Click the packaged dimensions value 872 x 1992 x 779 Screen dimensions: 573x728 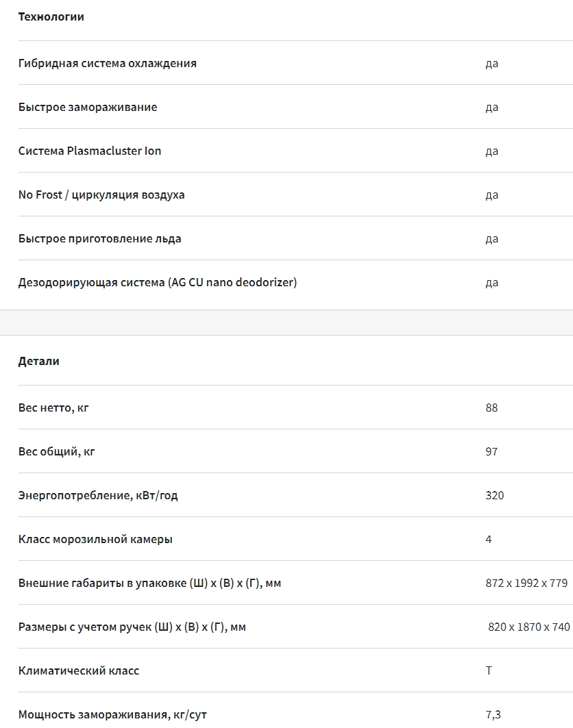526,583
